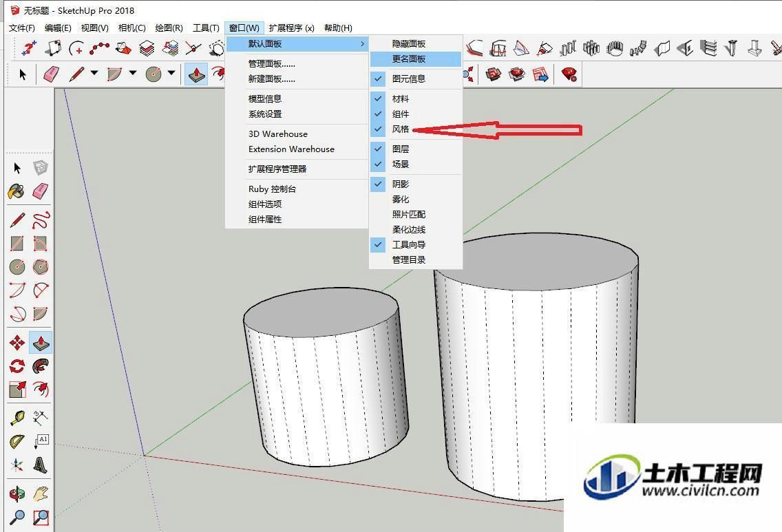Image resolution: width=782 pixels, height=532 pixels.
Task: Click the row of columns icon
Action: (567, 48)
